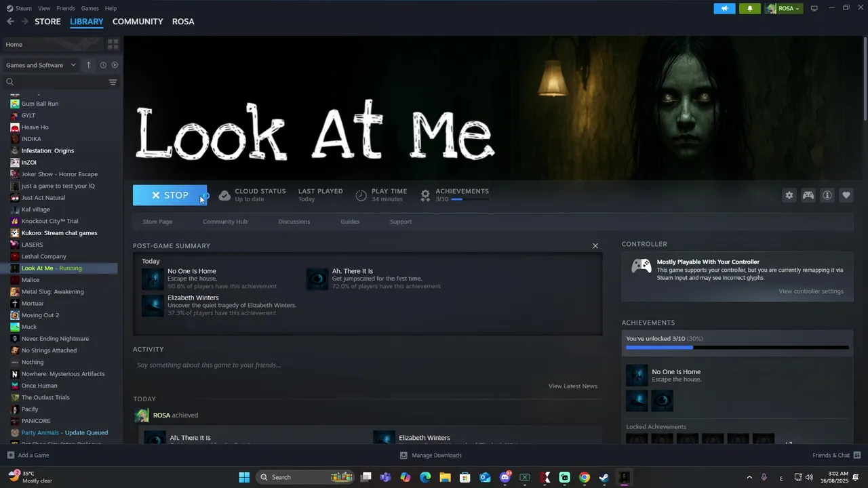The image size is (868, 488).
Task: Click the Add a Game plus icon
Action: [x=10, y=455]
